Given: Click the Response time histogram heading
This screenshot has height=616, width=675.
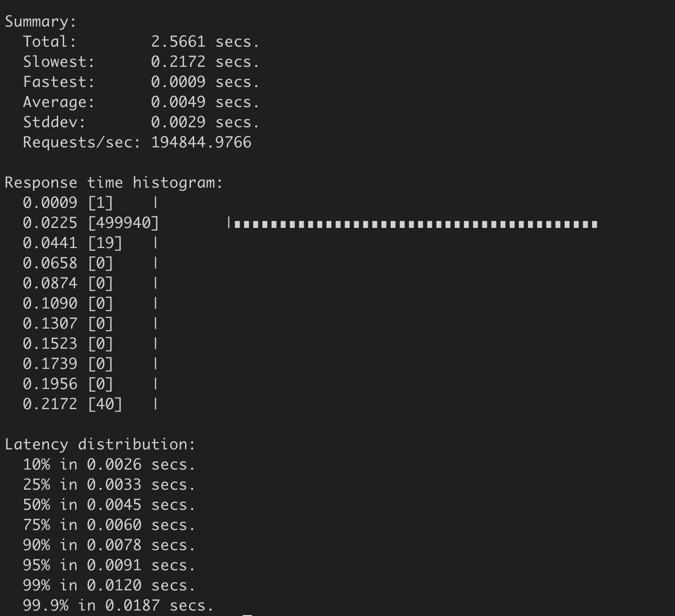Looking at the screenshot, I should (x=114, y=183).
